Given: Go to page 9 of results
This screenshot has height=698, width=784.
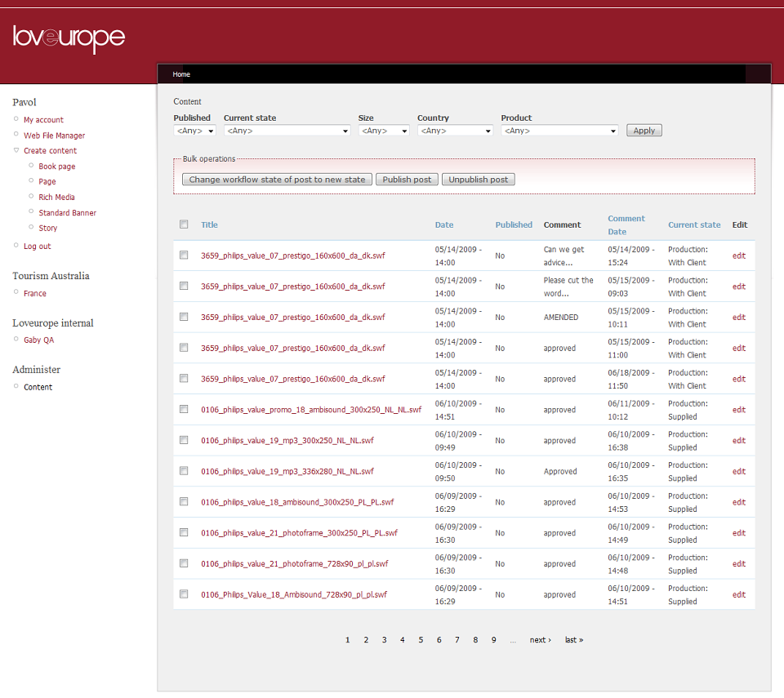Looking at the screenshot, I should pyautogui.click(x=493, y=639).
